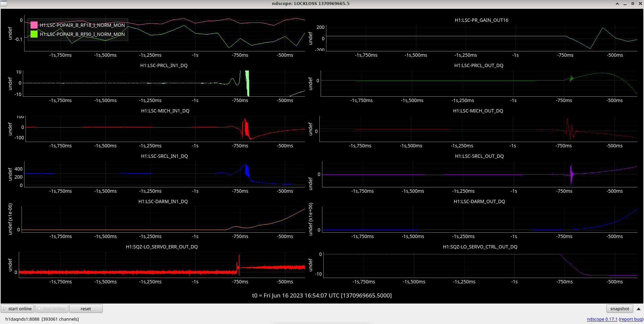This screenshot has width=644, height=324.
Task: Click the H1:LSC-PR_GAIN_OUT16 plot title
Action: (481, 20)
